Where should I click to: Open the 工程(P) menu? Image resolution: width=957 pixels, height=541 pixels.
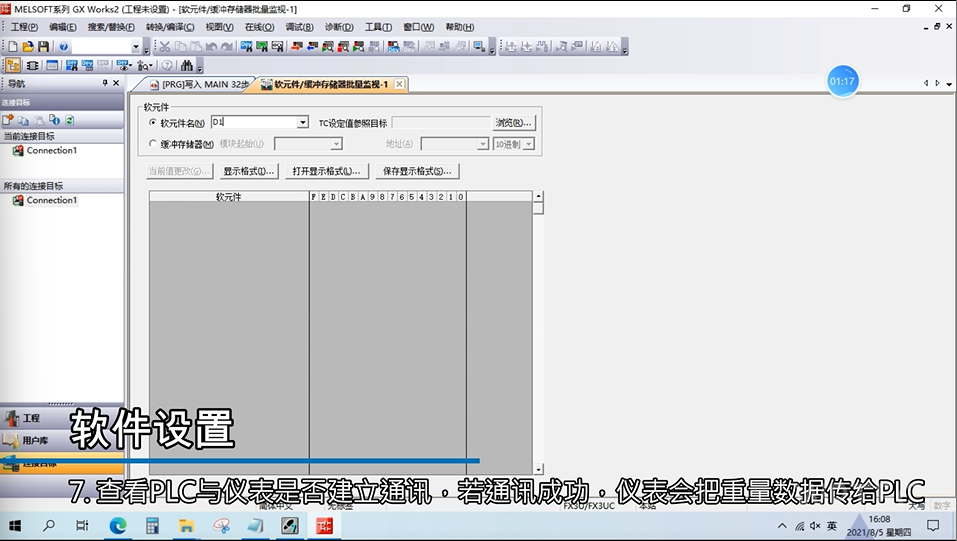click(x=24, y=27)
